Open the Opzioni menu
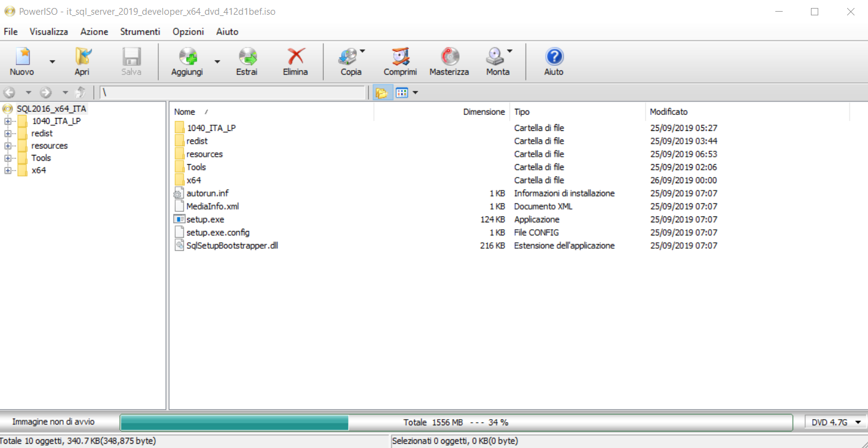The width and height of the screenshot is (868, 448). (x=188, y=31)
